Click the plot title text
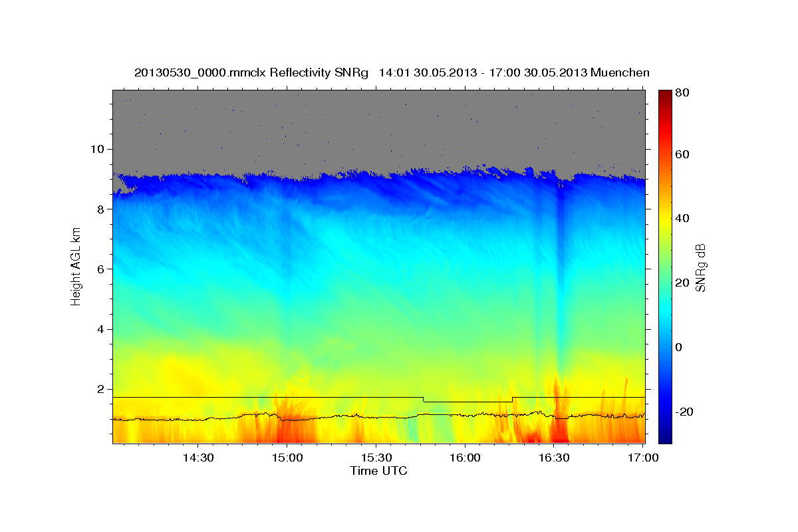This screenshot has width=798, height=532. tap(392, 72)
